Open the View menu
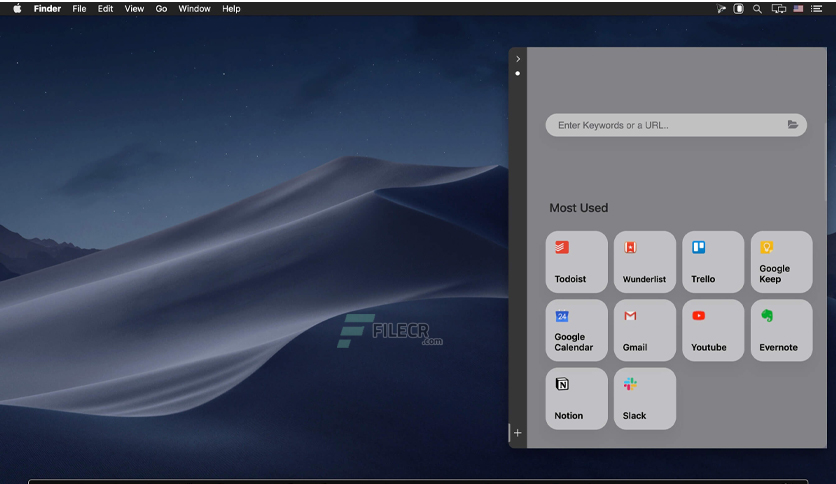This screenshot has width=836, height=484. 134,9
